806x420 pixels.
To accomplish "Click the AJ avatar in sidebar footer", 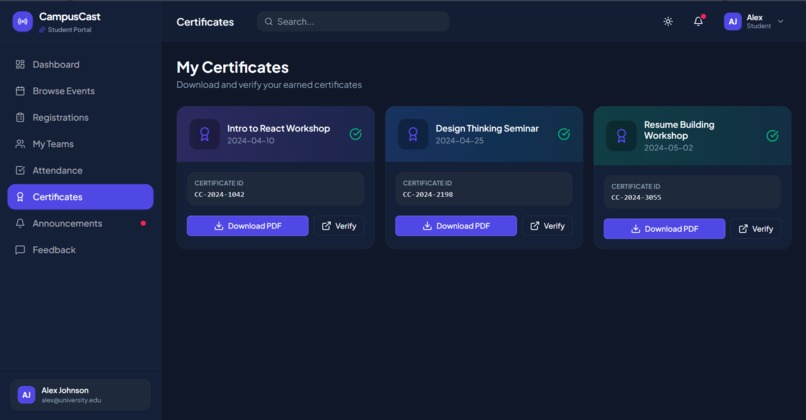I will (26, 395).
